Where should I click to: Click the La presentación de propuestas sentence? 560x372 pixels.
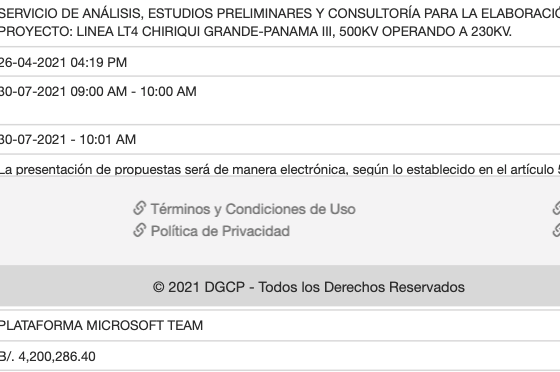click(280, 169)
